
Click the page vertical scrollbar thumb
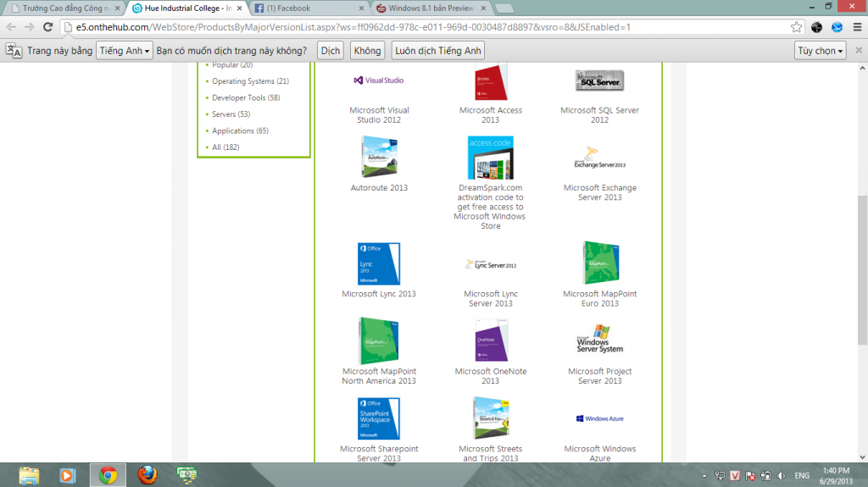pyautogui.click(x=862, y=270)
